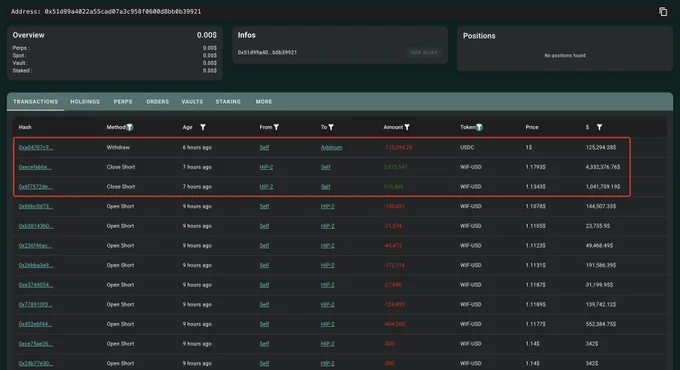The width and height of the screenshot is (680, 370).
Task: Open the Withdraw row transaction hash link
Action: pyautogui.click(x=36, y=147)
